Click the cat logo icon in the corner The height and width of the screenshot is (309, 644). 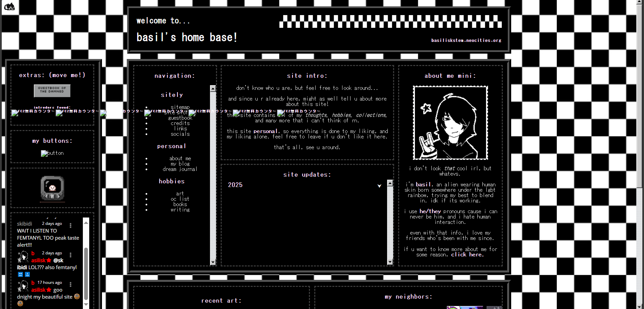point(9,6)
